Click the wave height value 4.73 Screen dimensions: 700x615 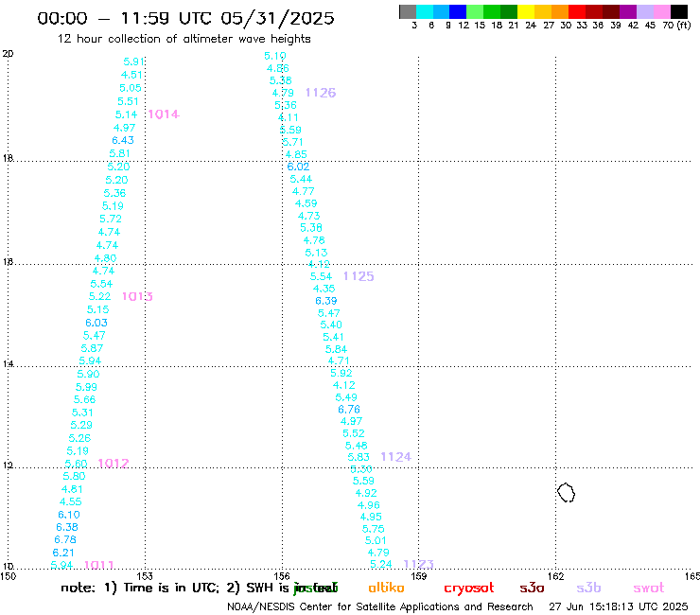[309, 216]
